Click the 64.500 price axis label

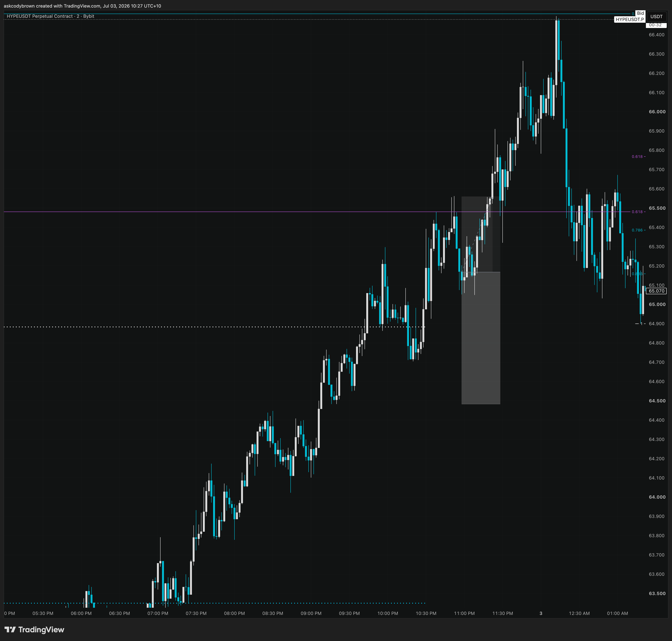coord(657,401)
